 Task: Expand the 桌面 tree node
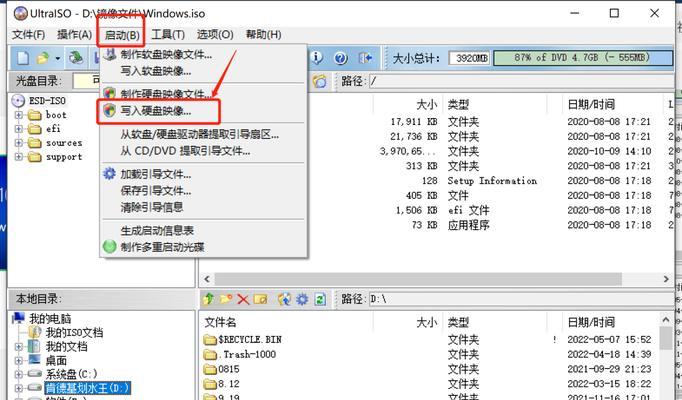(19, 361)
